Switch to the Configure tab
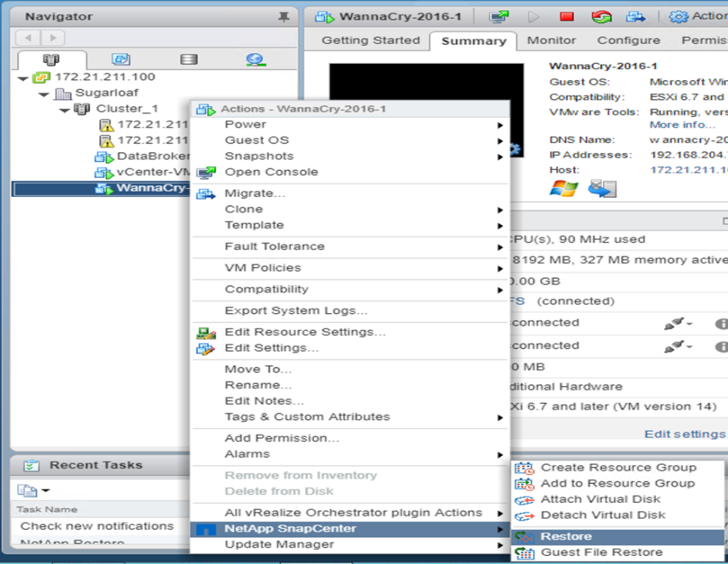 629,40
